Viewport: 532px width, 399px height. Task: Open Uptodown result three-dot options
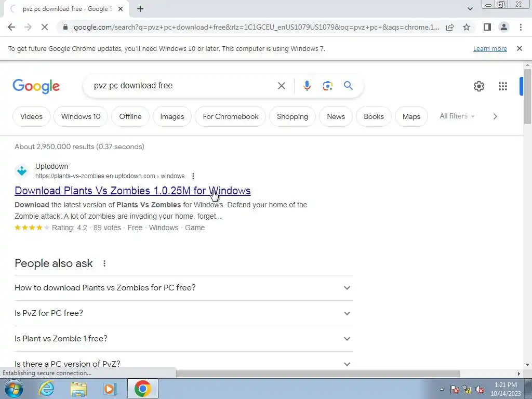tap(193, 176)
